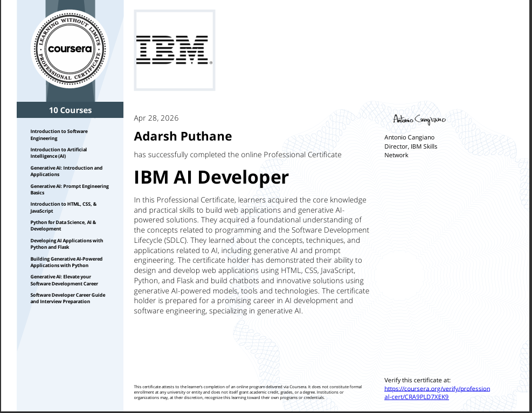Click 'has successfully completed the online Professional Certificate'

click(x=238, y=155)
